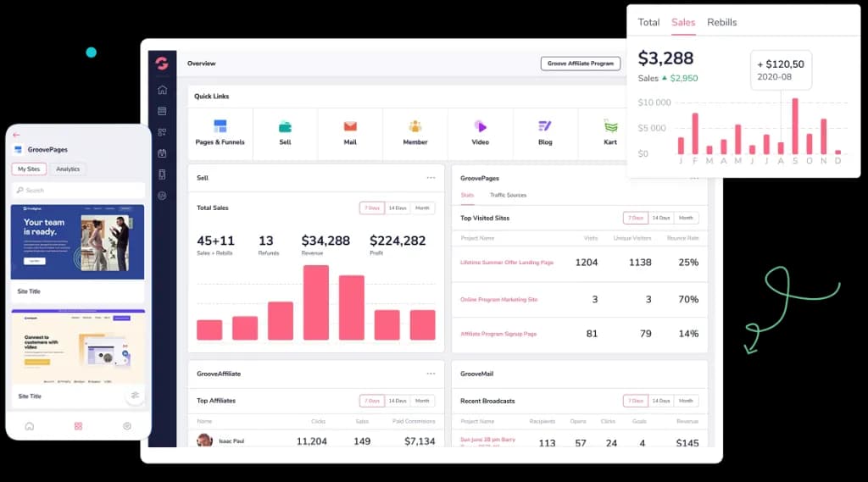Tap the back arrow on the mobile screen
The height and width of the screenshot is (482, 868).
pyautogui.click(x=16, y=135)
